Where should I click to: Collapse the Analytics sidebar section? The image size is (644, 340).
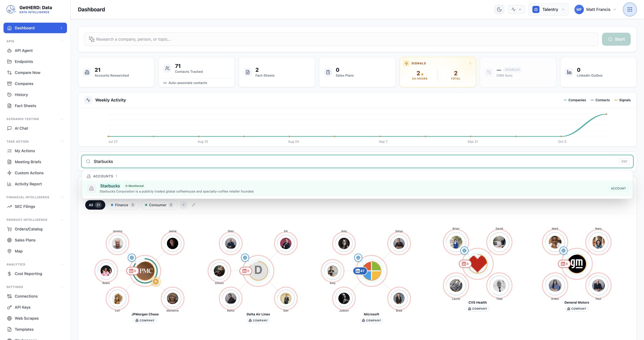coord(62,264)
